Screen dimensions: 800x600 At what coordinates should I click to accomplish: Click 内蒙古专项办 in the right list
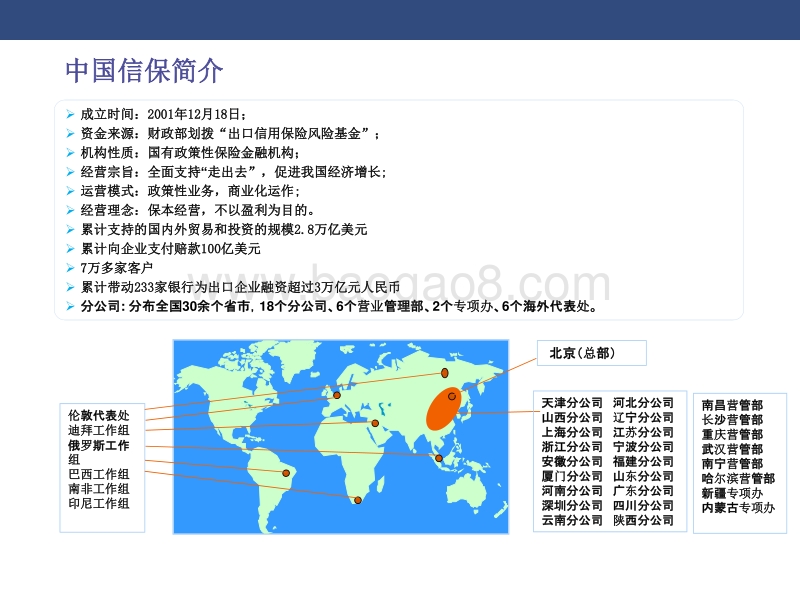tap(738, 508)
